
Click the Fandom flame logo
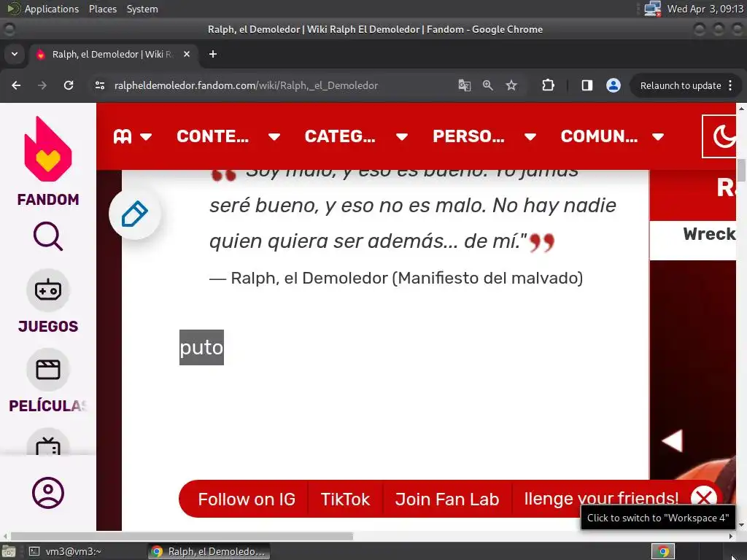pyautogui.click(x=47, y=149)
